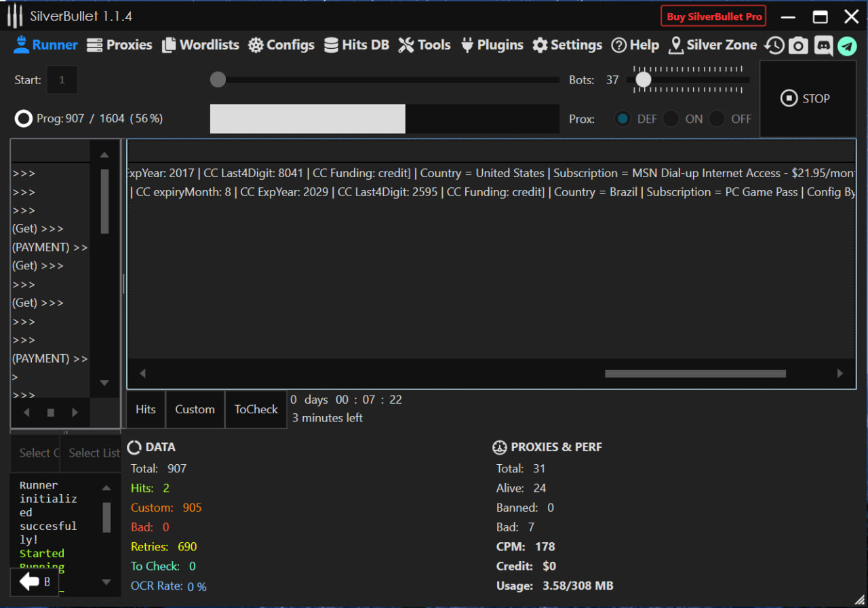Click the down arrow of the bot log scrollbar
868x608 pixels.
click(104, 383)
